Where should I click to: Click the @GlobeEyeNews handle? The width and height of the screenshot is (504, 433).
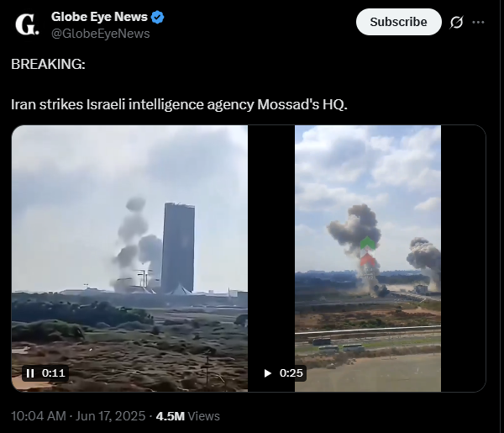coord(100,34)
